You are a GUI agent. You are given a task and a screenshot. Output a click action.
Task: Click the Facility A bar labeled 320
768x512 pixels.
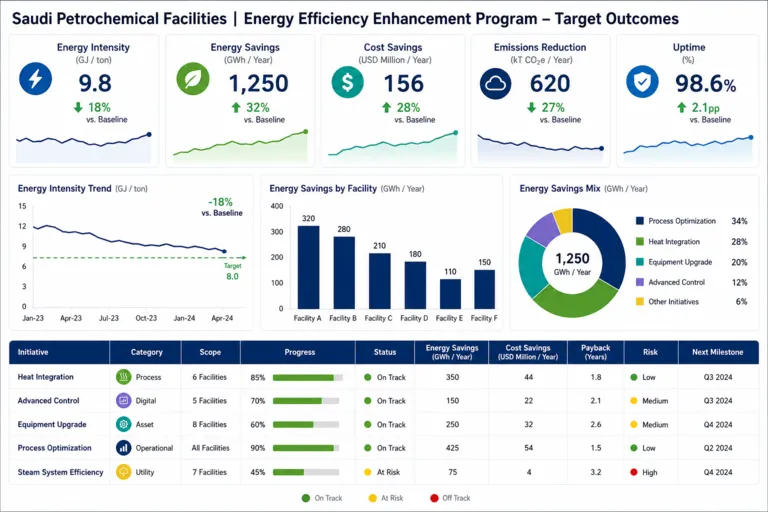pos(309,267)
